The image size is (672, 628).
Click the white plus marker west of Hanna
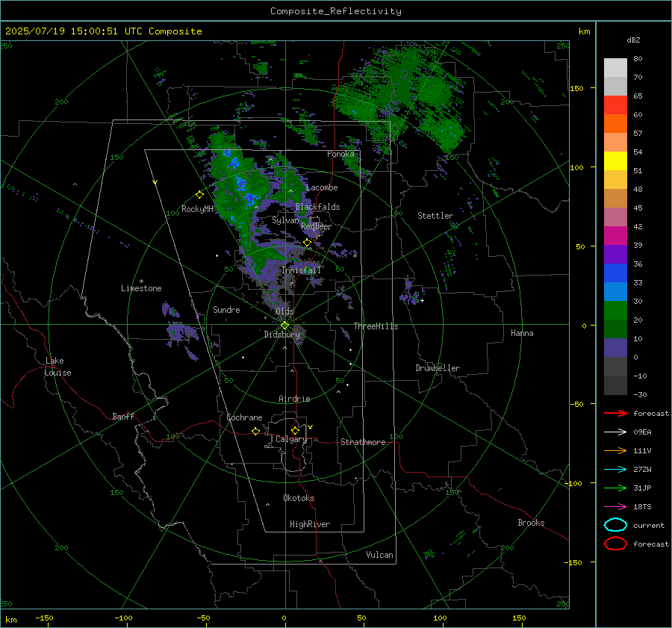tap(422, 300)
